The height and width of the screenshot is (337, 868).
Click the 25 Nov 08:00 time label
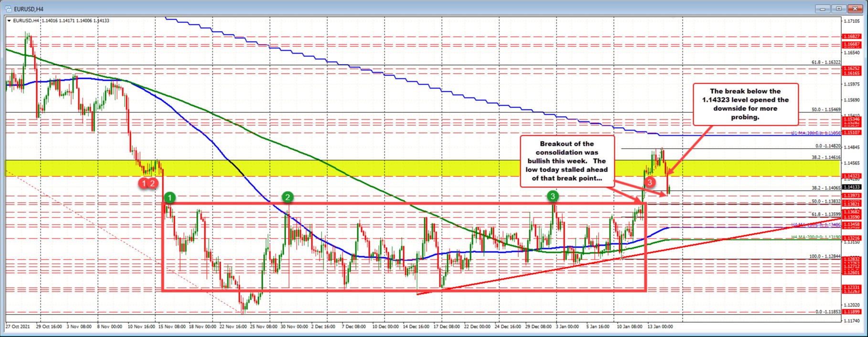pyautogui.click(x=264, y=326)
